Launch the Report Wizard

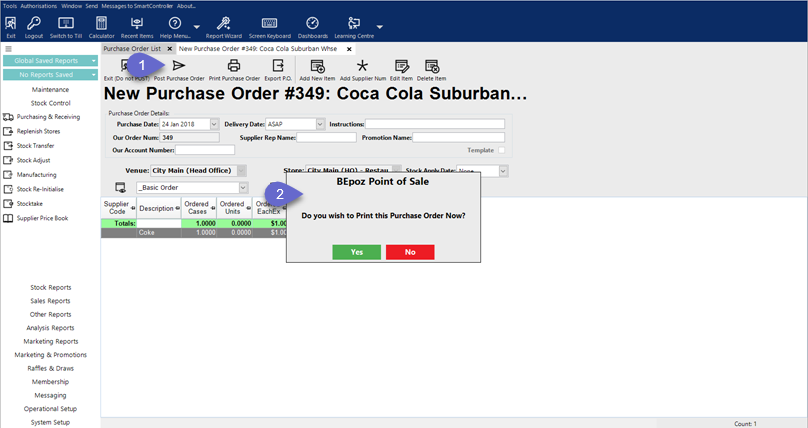point(224,27)
